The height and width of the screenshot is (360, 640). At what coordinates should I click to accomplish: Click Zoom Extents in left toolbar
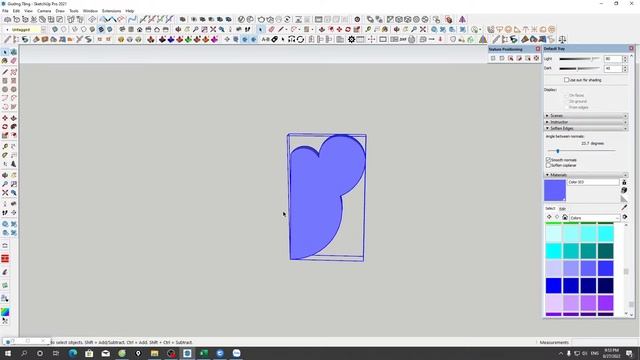point(5,193)
